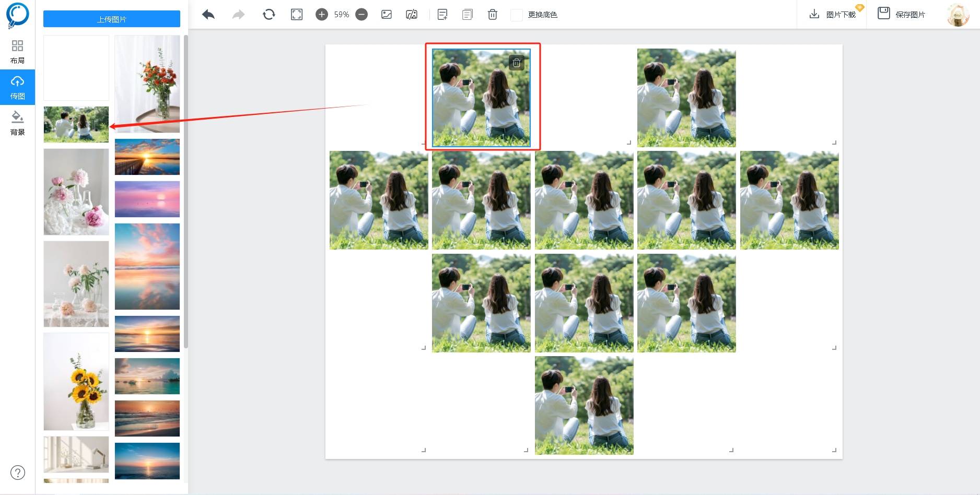This screenshot has height=495, width=980.
Task: Open the help question mark icon
Action: tap(18, 473)
